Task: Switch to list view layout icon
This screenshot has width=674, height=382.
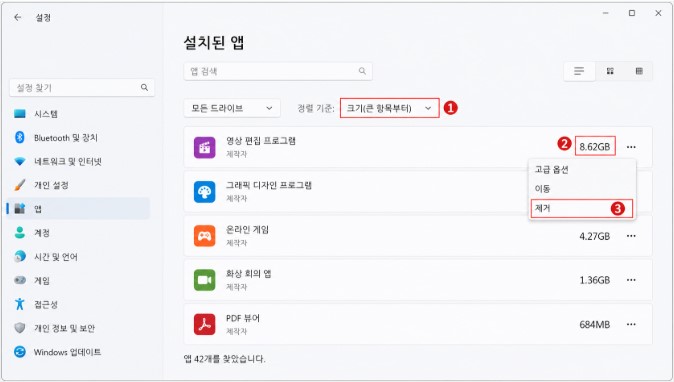Action: (579, 71)
